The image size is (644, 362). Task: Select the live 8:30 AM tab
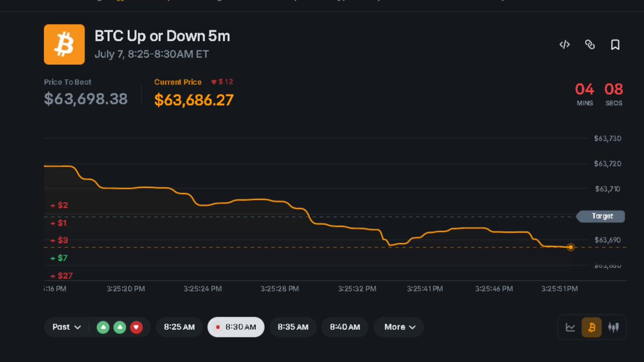(236, 327)
